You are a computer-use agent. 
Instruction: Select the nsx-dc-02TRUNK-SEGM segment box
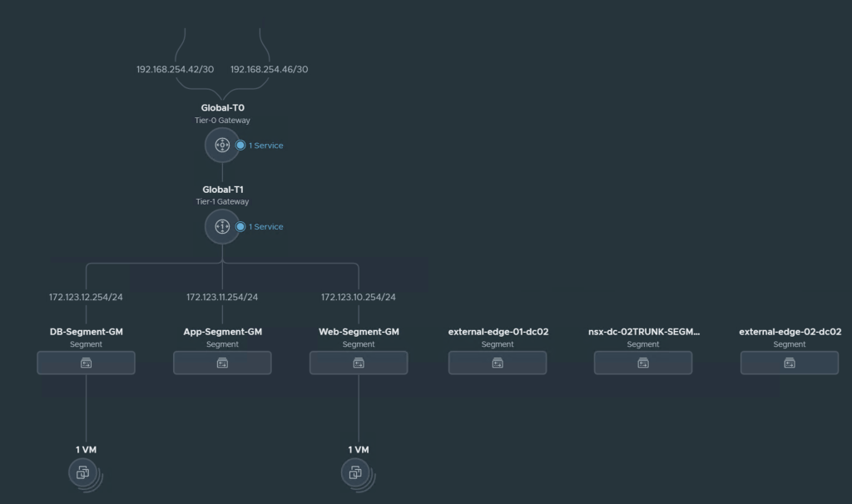[x=643, y=363]
